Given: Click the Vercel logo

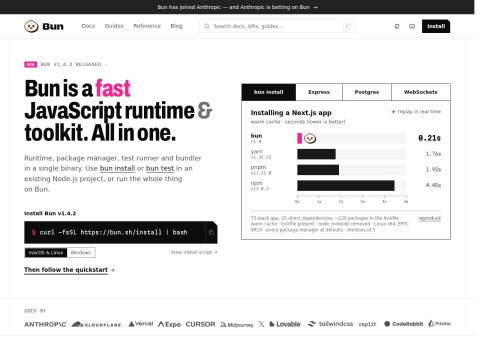Looking at the screenshot, I should coord(141,324).
